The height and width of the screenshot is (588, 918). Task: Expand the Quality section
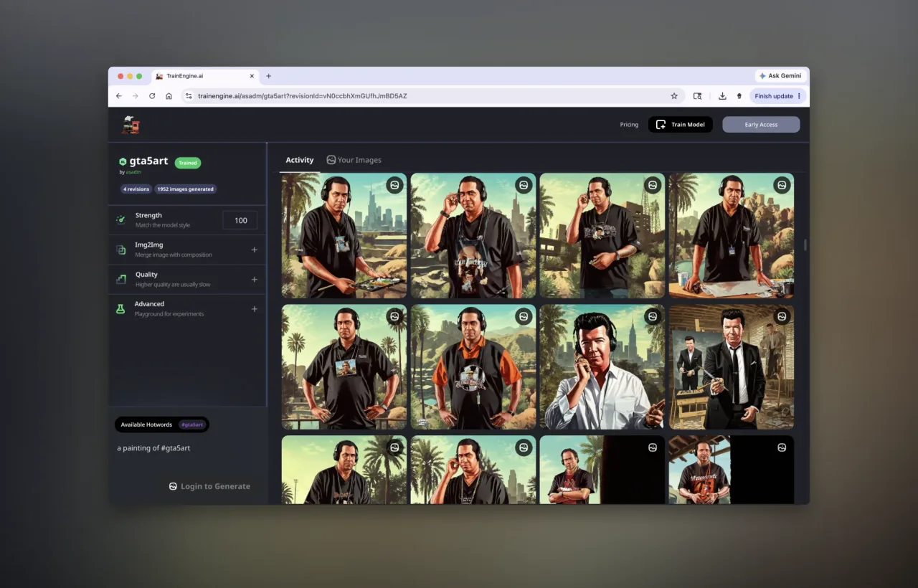(x=254, y=279)
